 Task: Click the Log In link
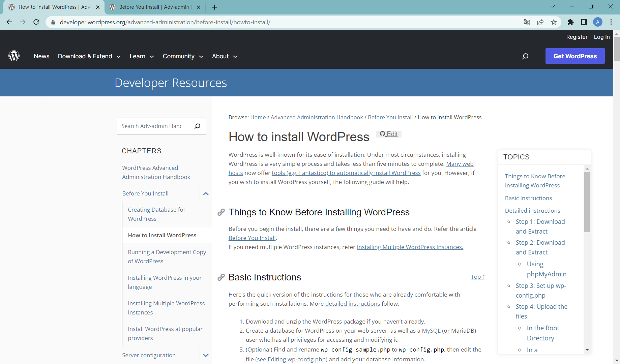point(601,37)
